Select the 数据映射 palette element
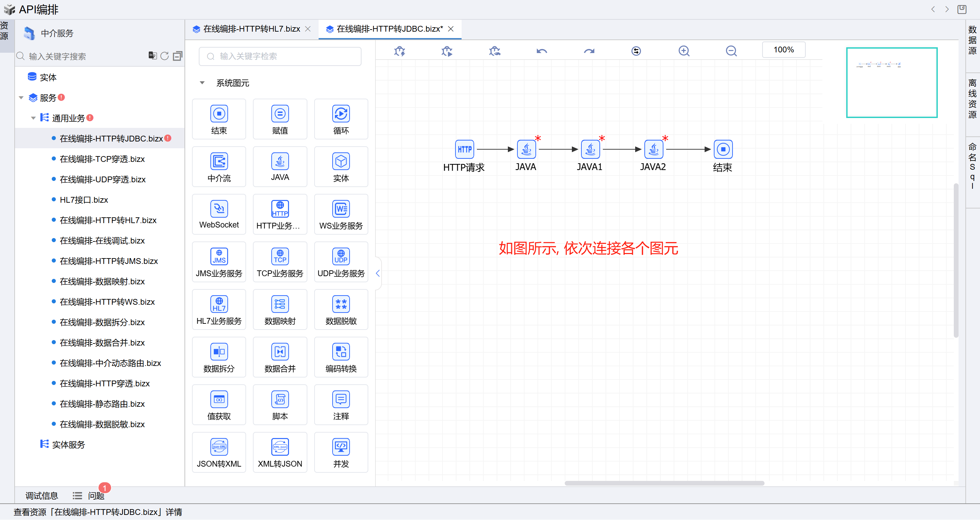 tap(279, 310)
